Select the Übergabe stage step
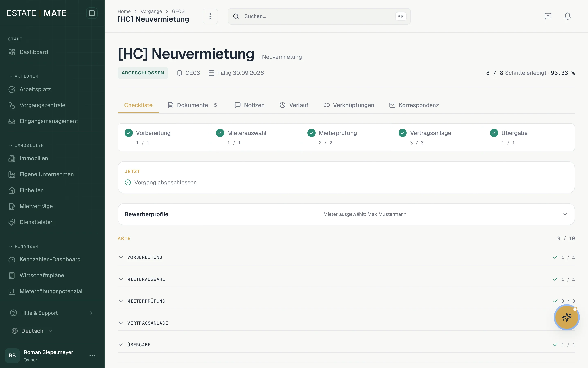 click(x=529, y=138)
